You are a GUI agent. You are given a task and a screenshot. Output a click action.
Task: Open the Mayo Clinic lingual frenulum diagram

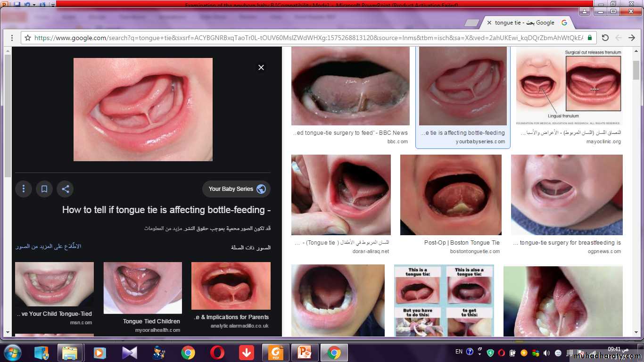[x=569, y=86]
